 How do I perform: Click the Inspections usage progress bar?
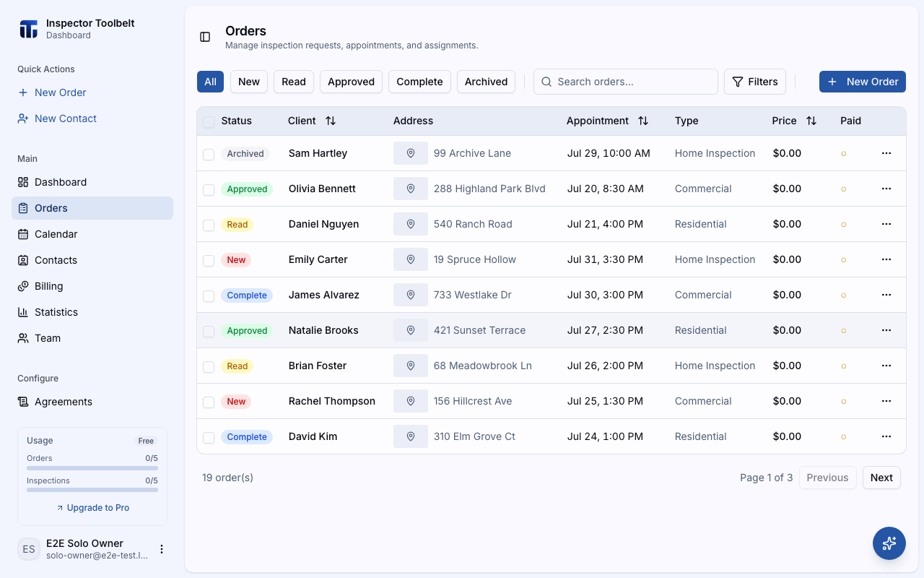click(x=92, y=490)
